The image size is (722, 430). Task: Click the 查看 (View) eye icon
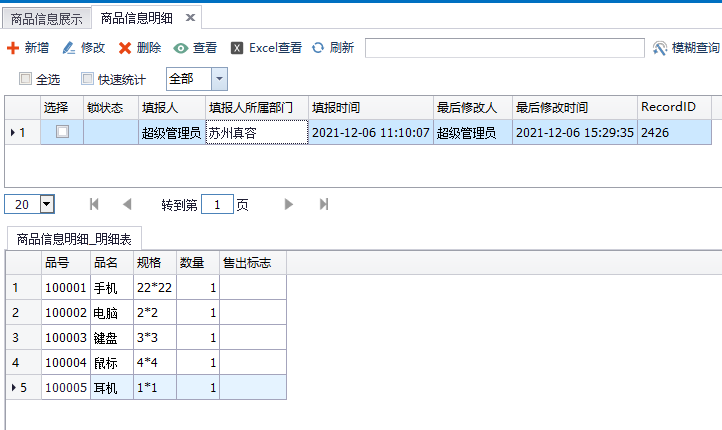pyautogui.click(x=181, y=48)
